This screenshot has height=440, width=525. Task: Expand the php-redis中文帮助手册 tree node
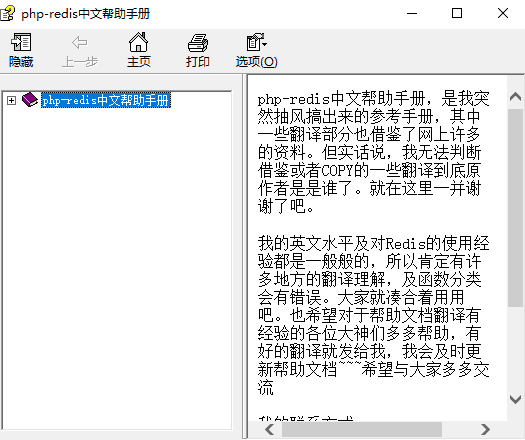(x=11, y=100)
